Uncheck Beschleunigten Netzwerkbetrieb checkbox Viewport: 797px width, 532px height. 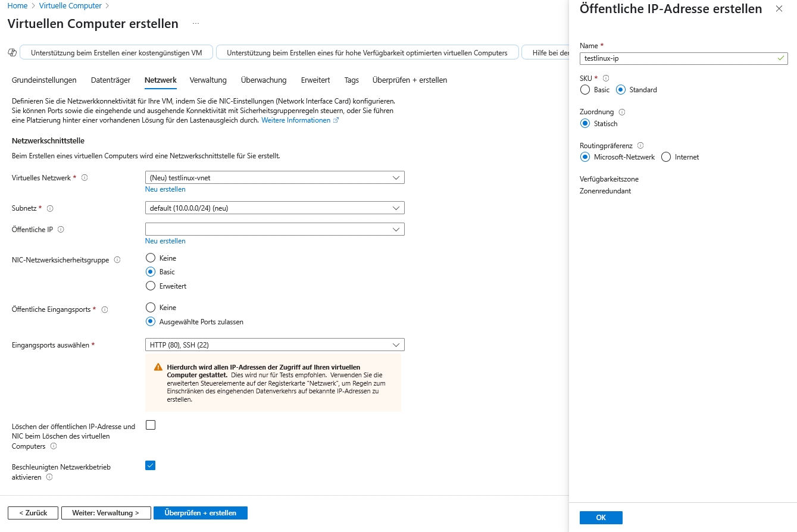(x=151, y=465)
